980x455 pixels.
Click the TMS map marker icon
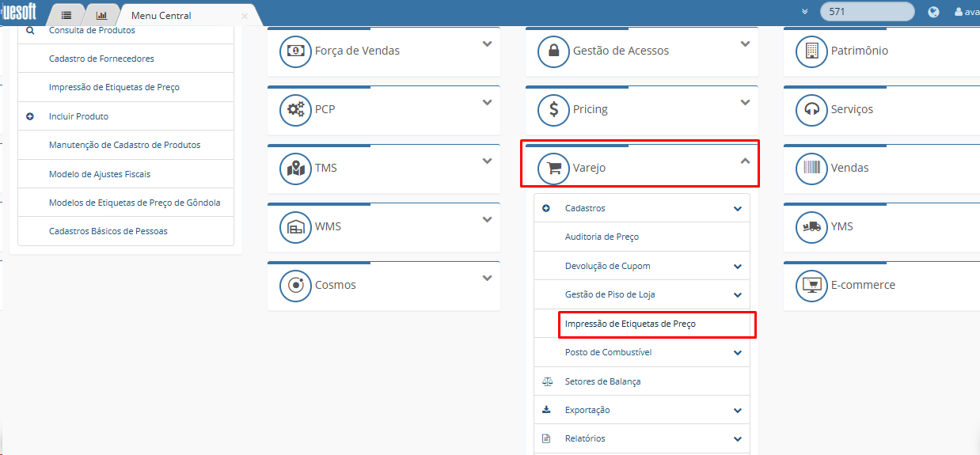coord(295,168)
